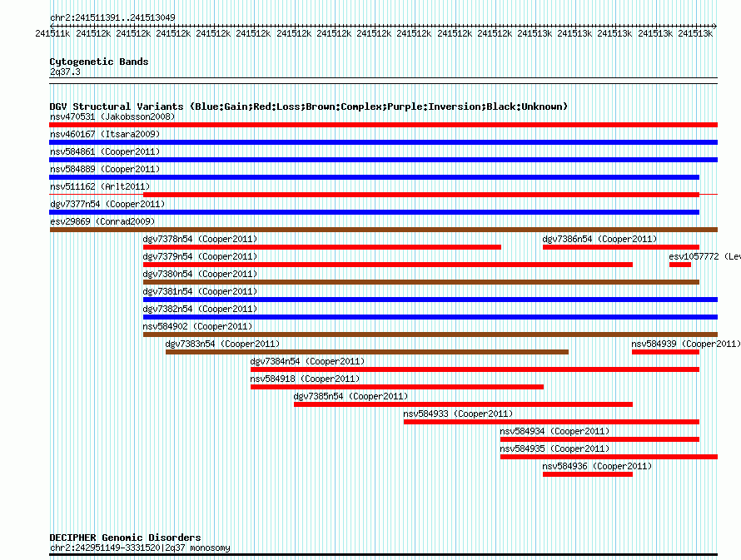This screenshot has width=741, height=560.
Task: Click nsv584935 (Cooper2011) red bar
Action: [609, 457]
